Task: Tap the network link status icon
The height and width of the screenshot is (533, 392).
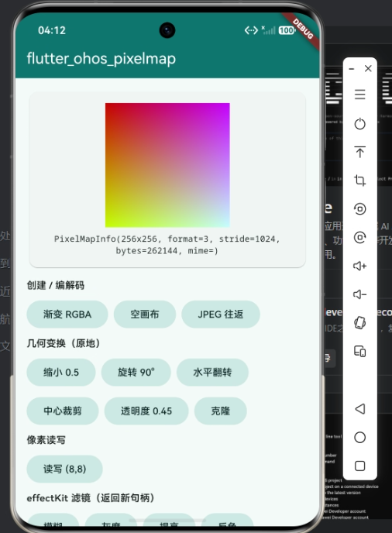Action: pos(251,30)
